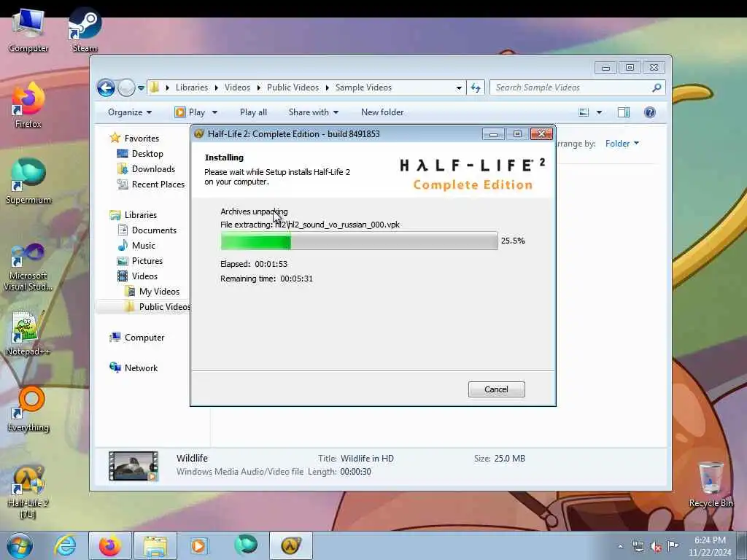This screenshot has width=747, height=560.
Task: Open the Notepad++ desktop shortcut
Action: (28, 333)
